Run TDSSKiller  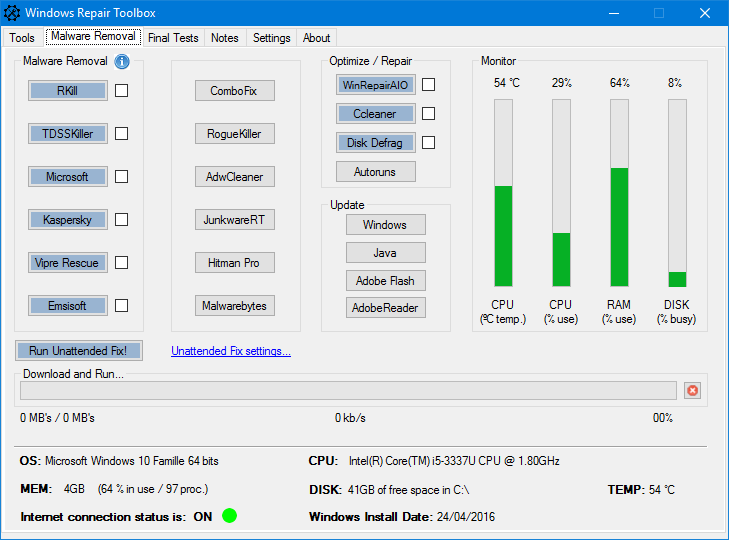[x=68, y=133]
